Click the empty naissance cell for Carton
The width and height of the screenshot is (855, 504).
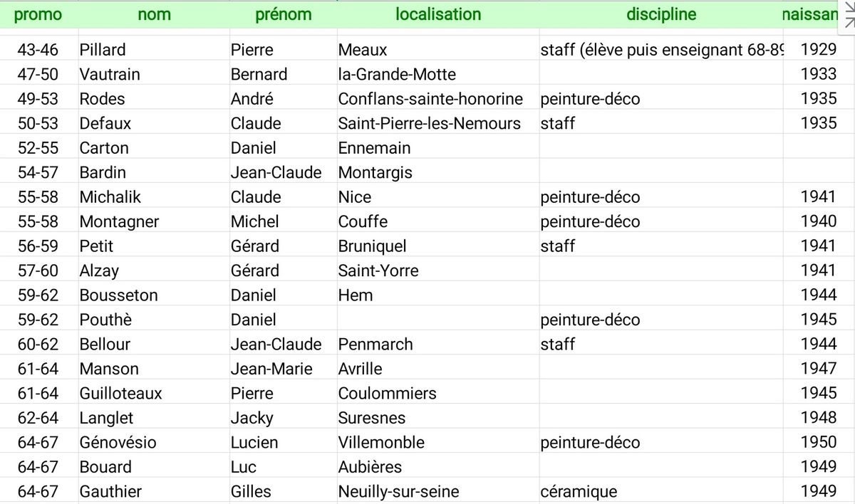pos(819,148)
